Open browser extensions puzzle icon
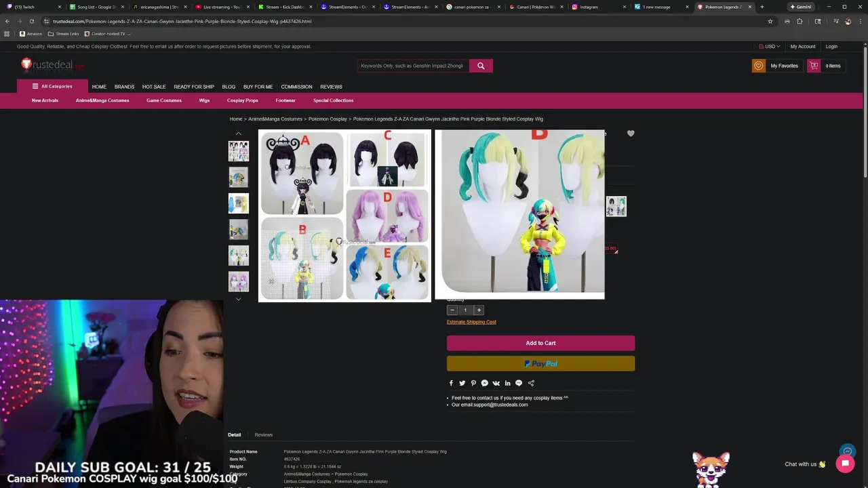The height and width of the screenshot is (488, 868). [x=800, y=21]
